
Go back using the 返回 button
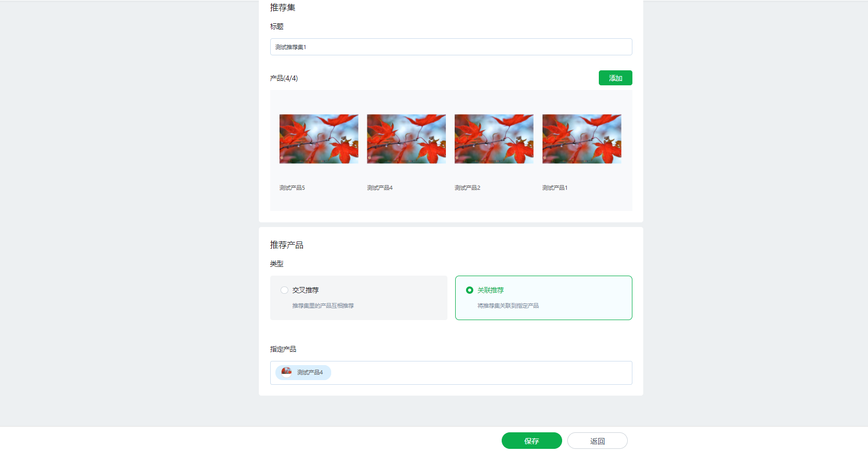pos(597,441)
